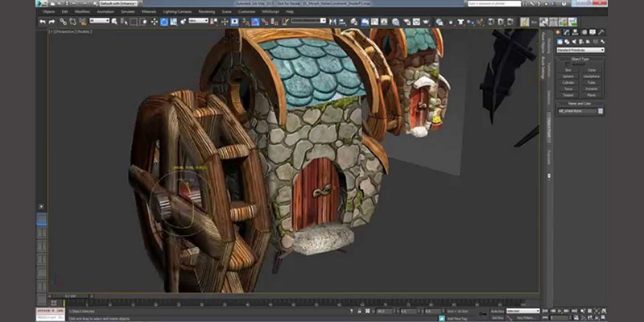644x322 pixels.
Task: Open the Modifiers menu
Action: (x=82, y=11)
